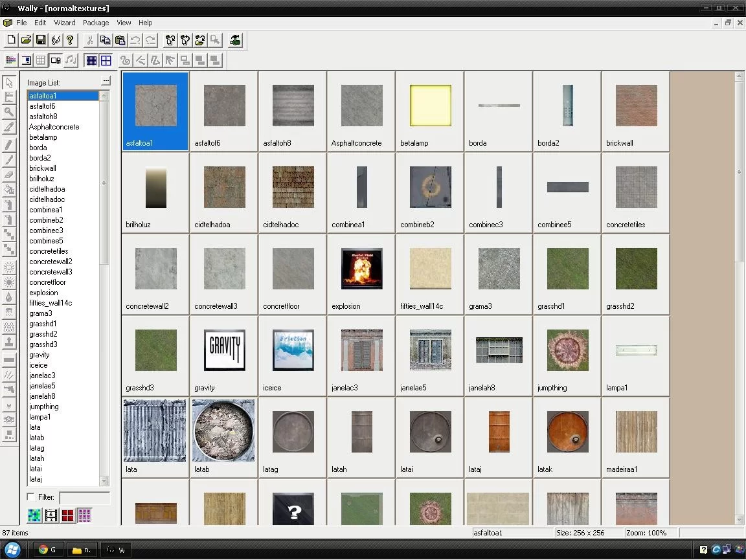The height and width of the screenshot is (560, 746).
Task: Click the Save floppy disk icon
Action: (x=41, y=40)
